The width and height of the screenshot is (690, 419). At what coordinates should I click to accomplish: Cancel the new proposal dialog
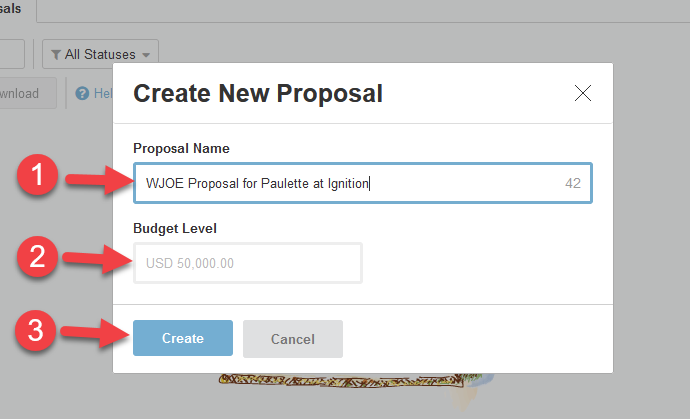coord(293,339)
